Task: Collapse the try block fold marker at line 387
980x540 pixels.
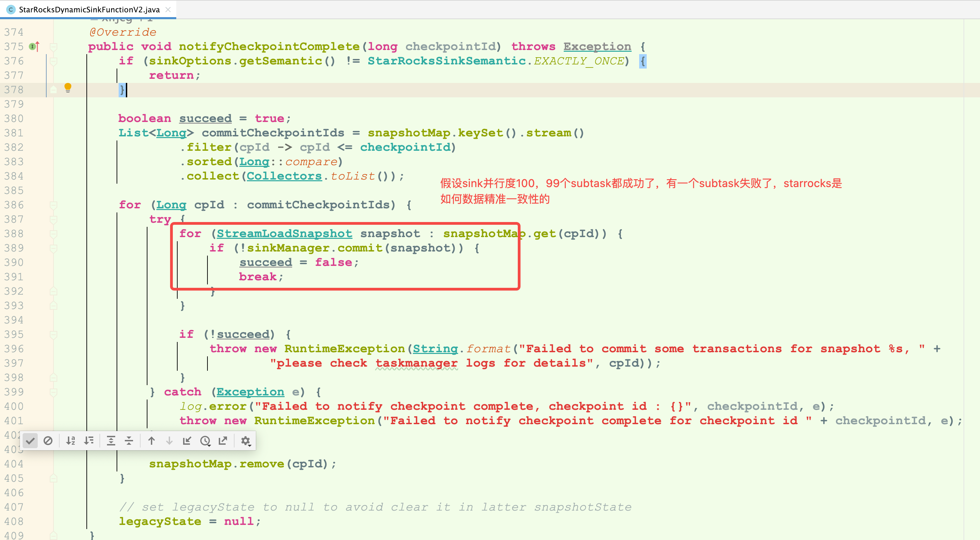Action: (53, 219)
